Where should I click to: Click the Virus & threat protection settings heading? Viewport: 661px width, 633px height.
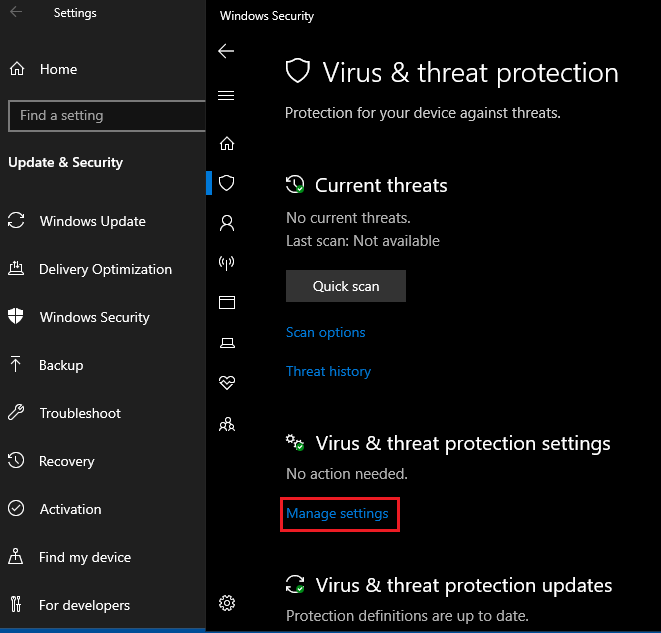463,444
